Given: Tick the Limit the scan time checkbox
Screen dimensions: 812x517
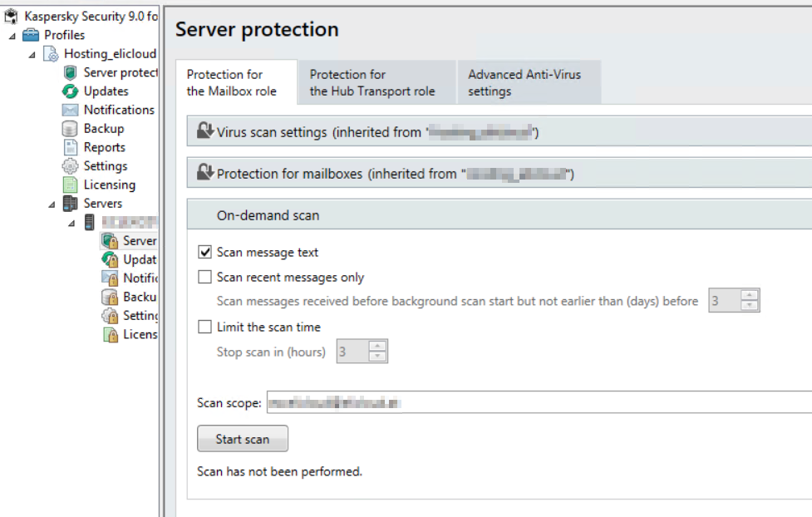Looking at the screenshot, I should pos(204,327).
